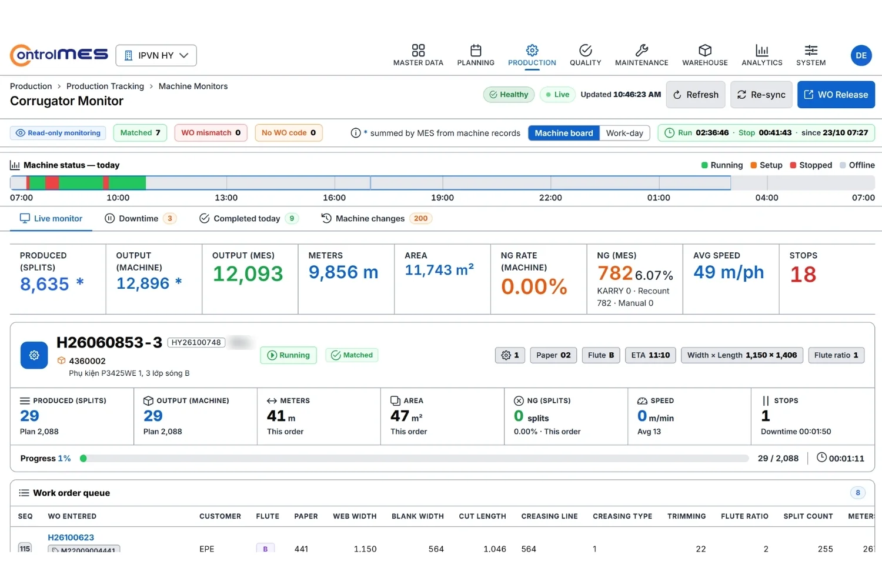Image resolution: width=882 pixels, height=588 pixels.
Task: Open the Live monitor tab
Action: [51, 218]
